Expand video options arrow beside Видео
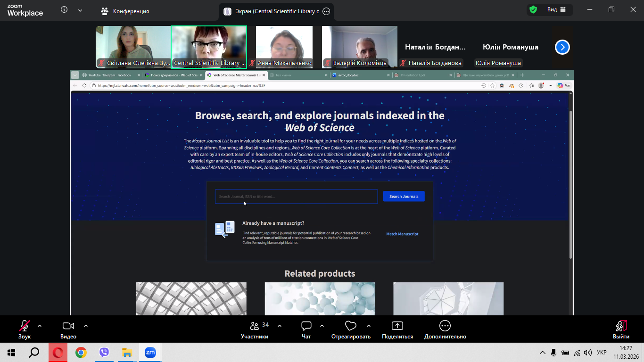 [x=86, y=326]
